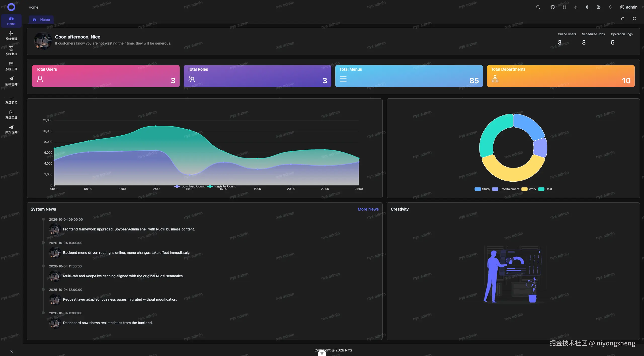
Task: Click the 'Total Departments' card label
Action: (508, 69)
